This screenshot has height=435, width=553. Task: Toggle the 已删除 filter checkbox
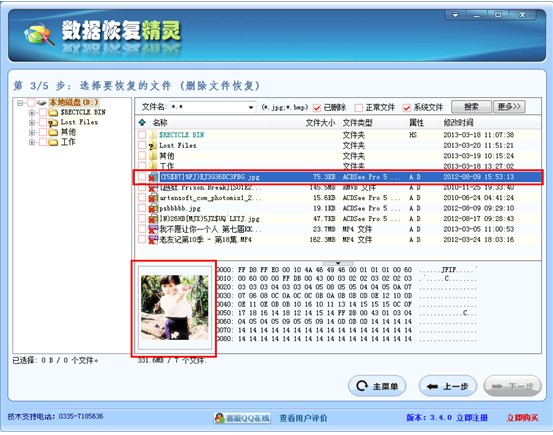click(317, 107)
